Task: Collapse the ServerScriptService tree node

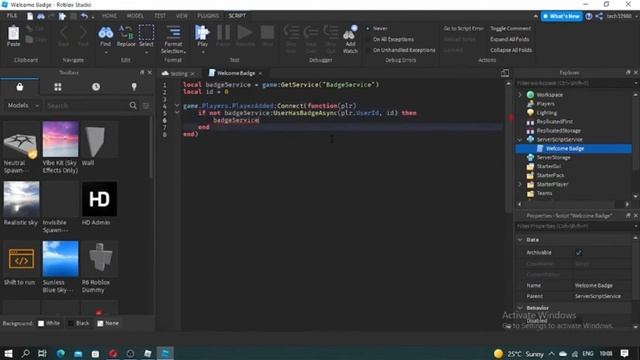Action: click(x=520, y=140)
